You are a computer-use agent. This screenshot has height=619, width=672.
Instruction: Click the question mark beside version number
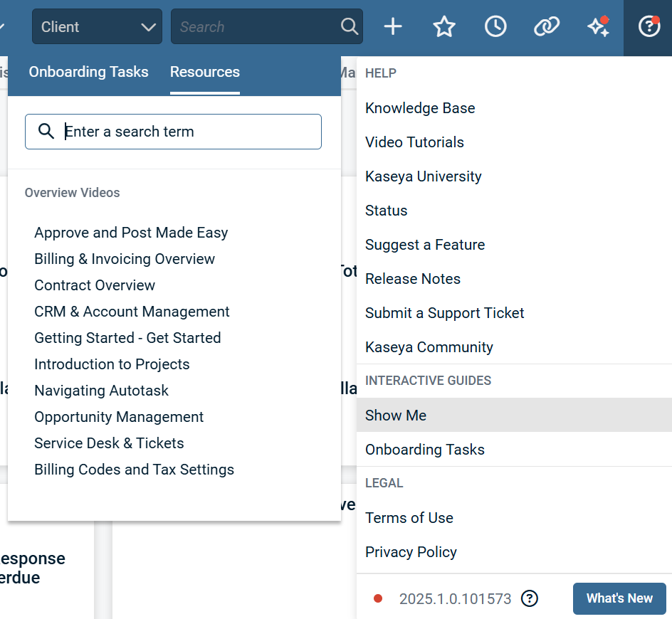tap(529, 598)
